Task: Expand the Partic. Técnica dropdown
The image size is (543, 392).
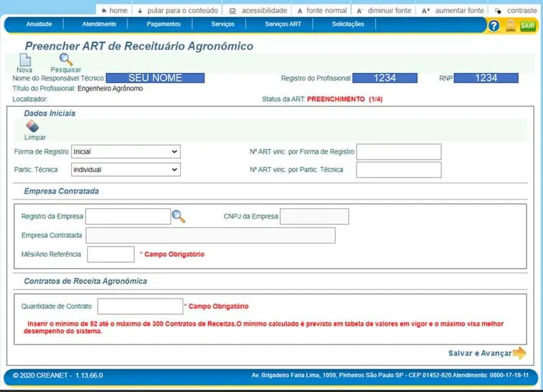Action: 126,169
